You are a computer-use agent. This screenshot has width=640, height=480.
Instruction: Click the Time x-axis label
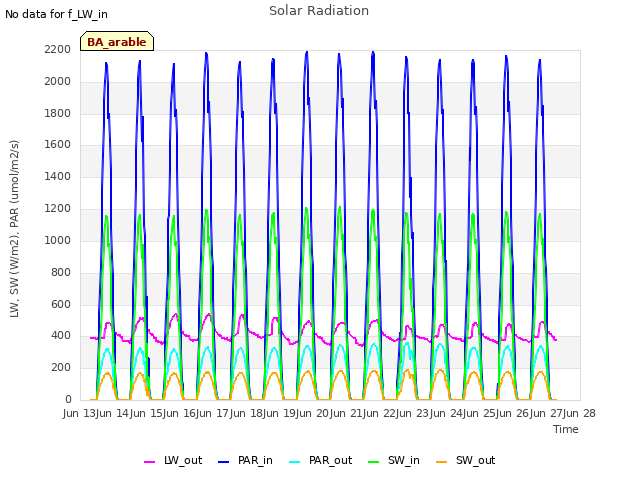[x=566, y=429]
